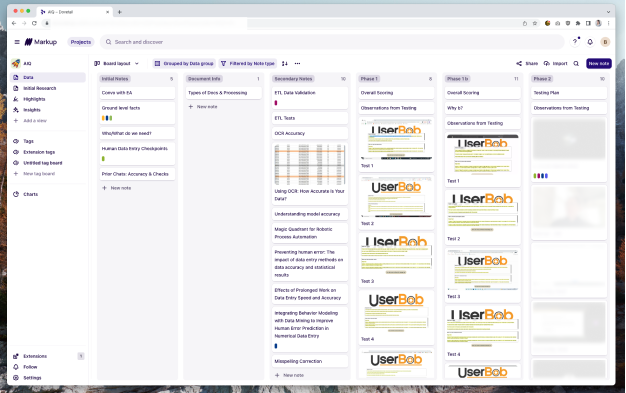
Task: Click the Share button
Action: (x=527, y=64)
